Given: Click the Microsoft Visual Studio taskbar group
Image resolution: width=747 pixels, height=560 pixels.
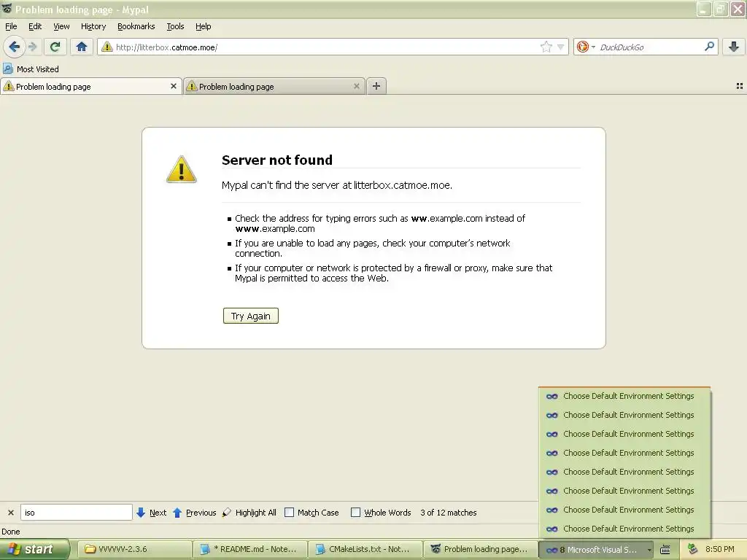Looking at the screenshot, I should coord(595,550).
